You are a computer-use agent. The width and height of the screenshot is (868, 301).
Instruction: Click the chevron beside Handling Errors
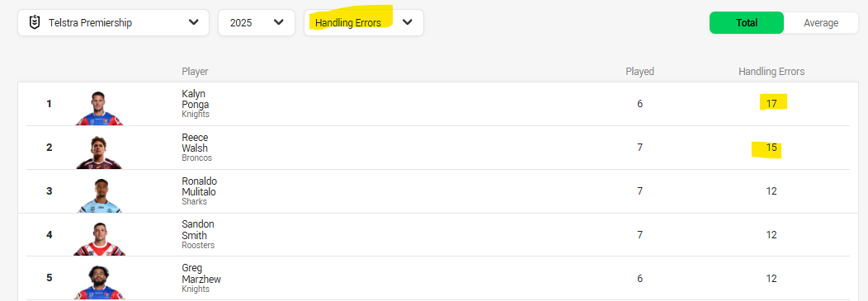408,22
